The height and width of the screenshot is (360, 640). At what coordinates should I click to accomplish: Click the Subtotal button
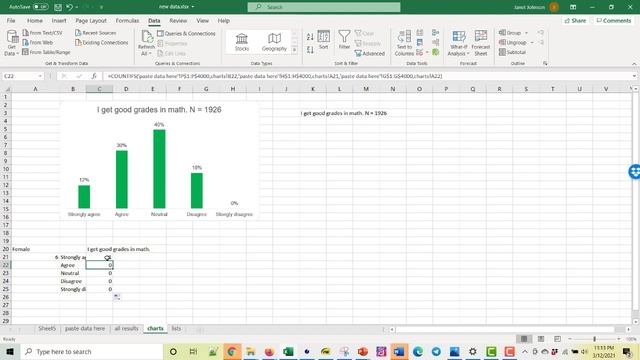click(513, 52)
